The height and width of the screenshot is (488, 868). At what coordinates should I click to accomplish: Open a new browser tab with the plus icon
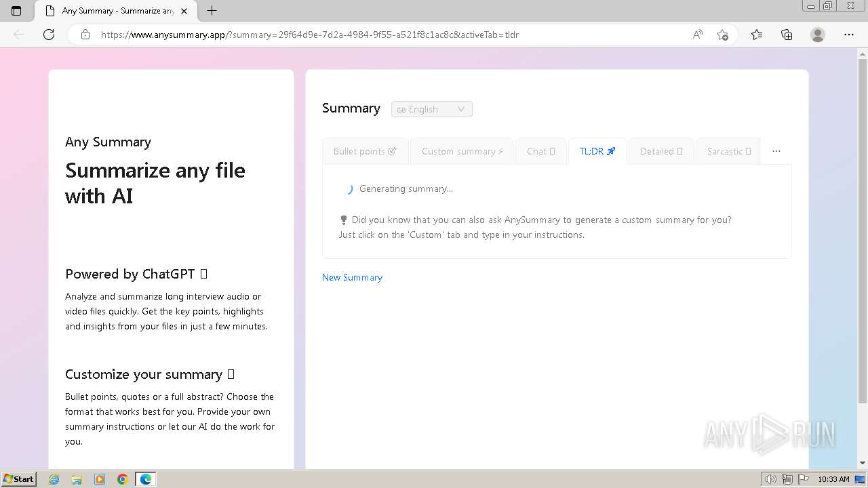(212, 11)
